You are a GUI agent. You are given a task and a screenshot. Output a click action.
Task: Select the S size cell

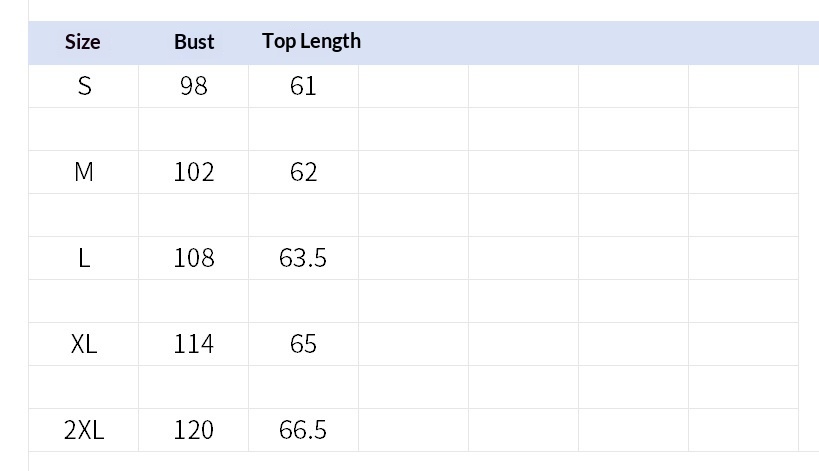pos(84,86)
